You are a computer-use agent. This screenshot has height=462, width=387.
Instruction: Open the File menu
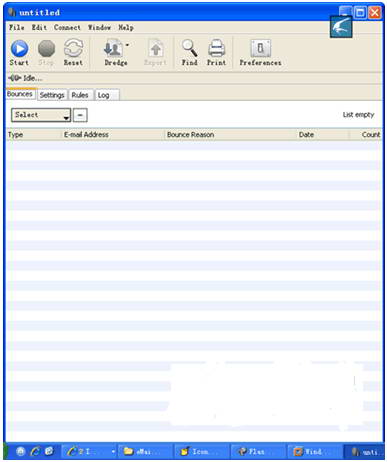(x=17, y=27)
